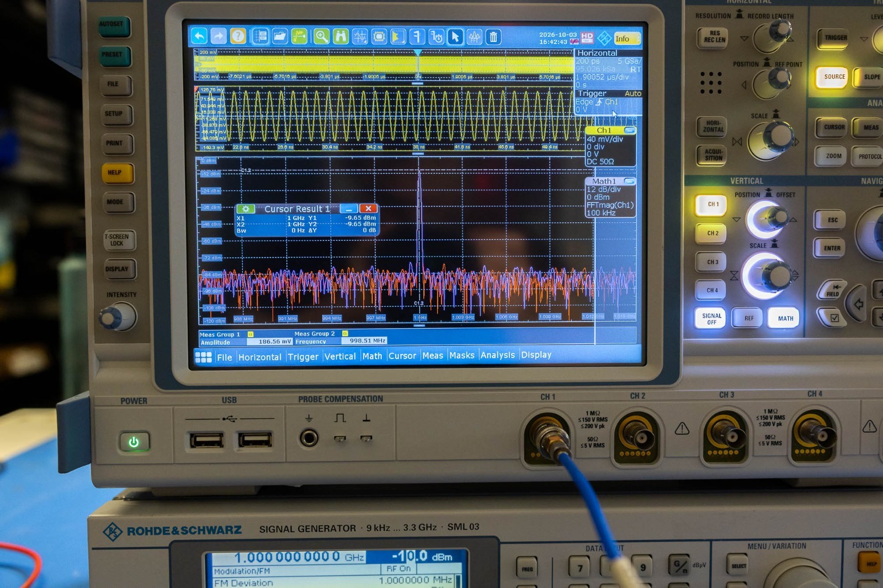Screen dimensions: 883x588
Task: Click the green waveform icon in the toolbar
Action: click(299, 36)
